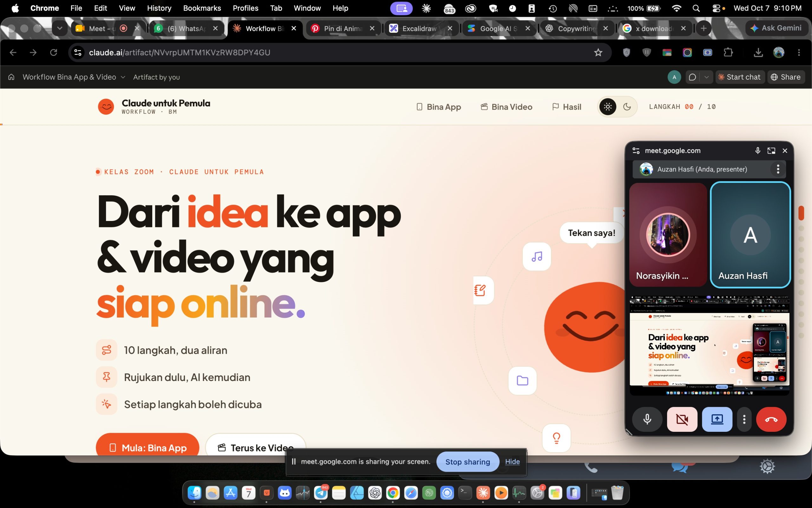Click the Share artifact button
This screenshot has height=508, width=812.
786,77
